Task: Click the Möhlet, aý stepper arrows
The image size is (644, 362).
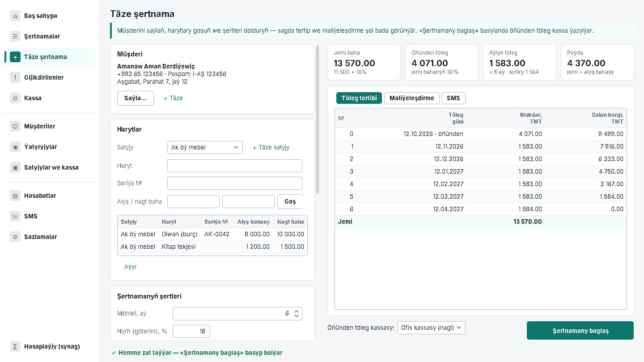Action: (296, 314)
